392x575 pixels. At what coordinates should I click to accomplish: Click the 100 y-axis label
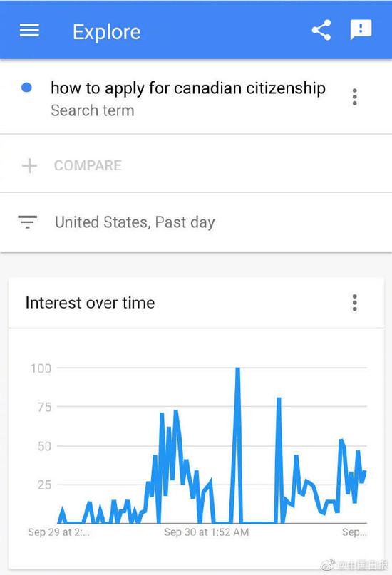(41, 368)
